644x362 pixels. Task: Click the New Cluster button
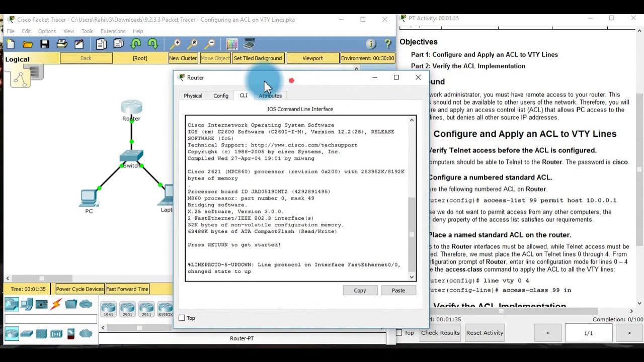(x=183, y=58)
